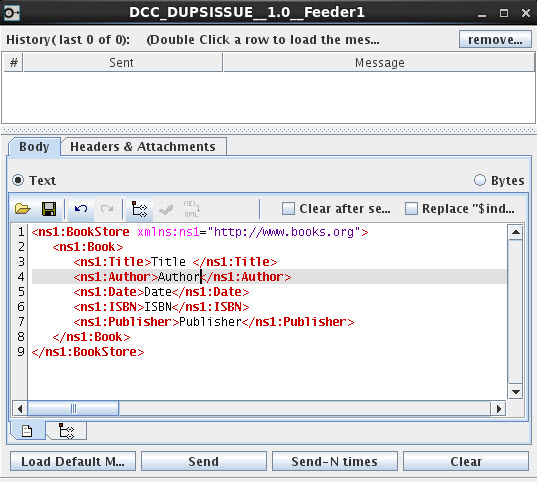Open file using the folder icon
The height and width of the screenshot is (482, 537).
pyautogui.click(x=23, y=209)
